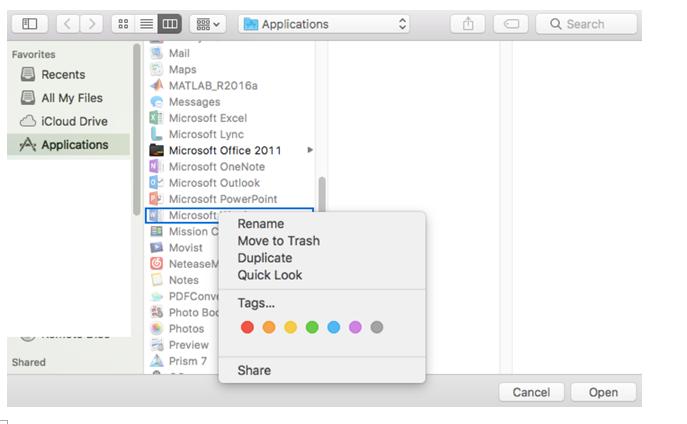
Task: Click the Prism 7 icon
Action: point(156,361)
